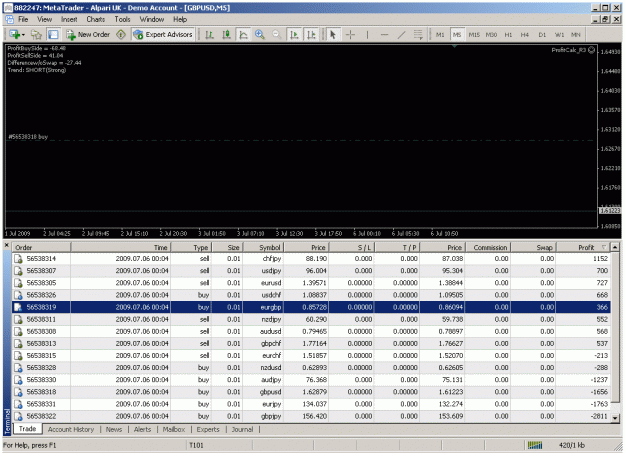Open the MetaEditor diamond icon
Viewport: 625px width, 453px height.
[x=121, y=35]
